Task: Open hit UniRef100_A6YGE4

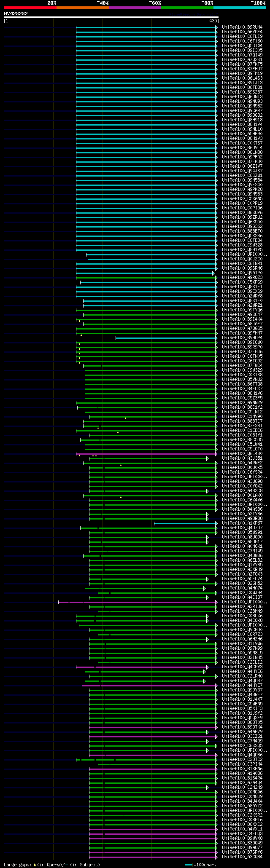Action: pos(242,32)
